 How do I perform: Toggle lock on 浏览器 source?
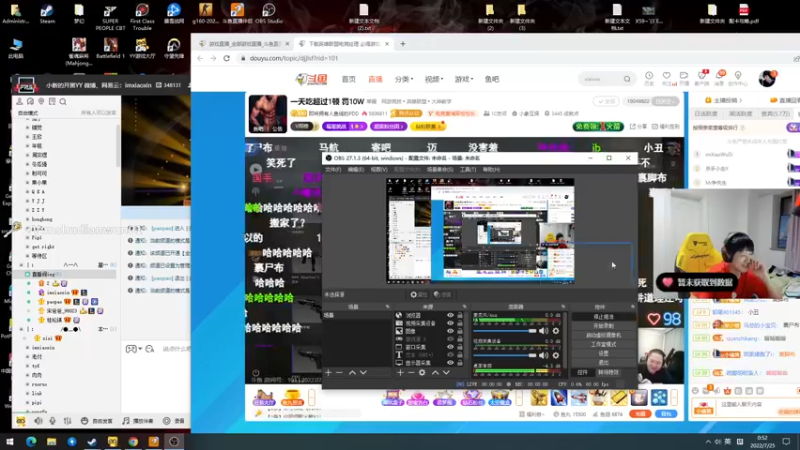click(x=460, y=315)
